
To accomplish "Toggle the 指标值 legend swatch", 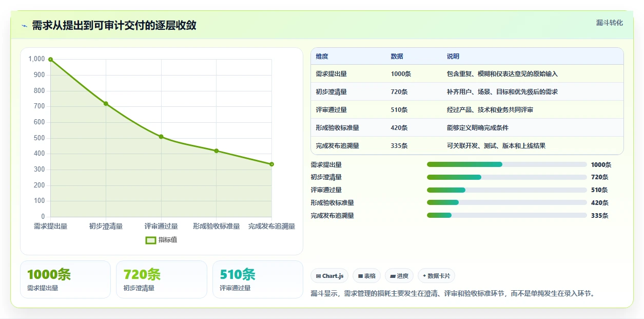I will pyautogui.click(x=151, y=240).
